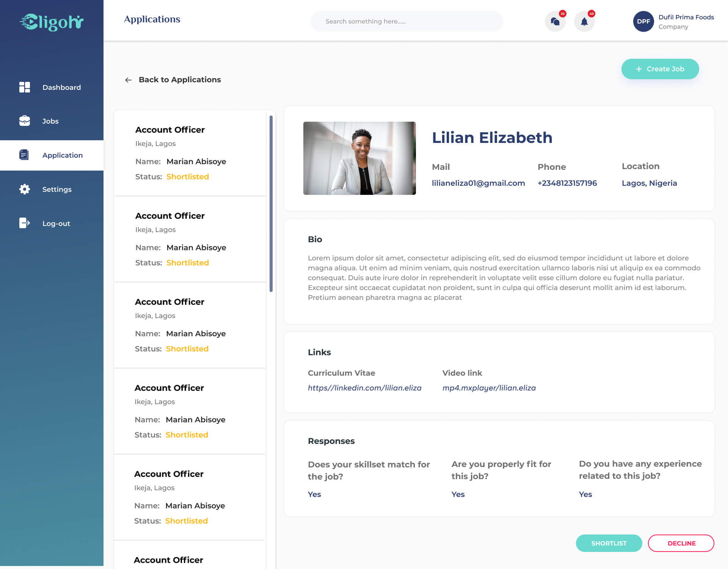Image resolution: width=728 pixels, height=569 pixels.
Task: Click Yes under experience related question
Action: [585, 494]
